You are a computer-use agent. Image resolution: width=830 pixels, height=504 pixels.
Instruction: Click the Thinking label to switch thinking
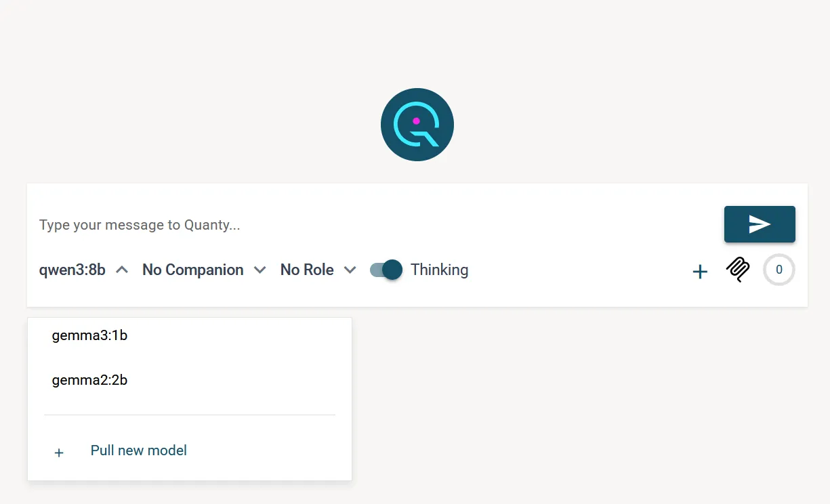[439, 270]
